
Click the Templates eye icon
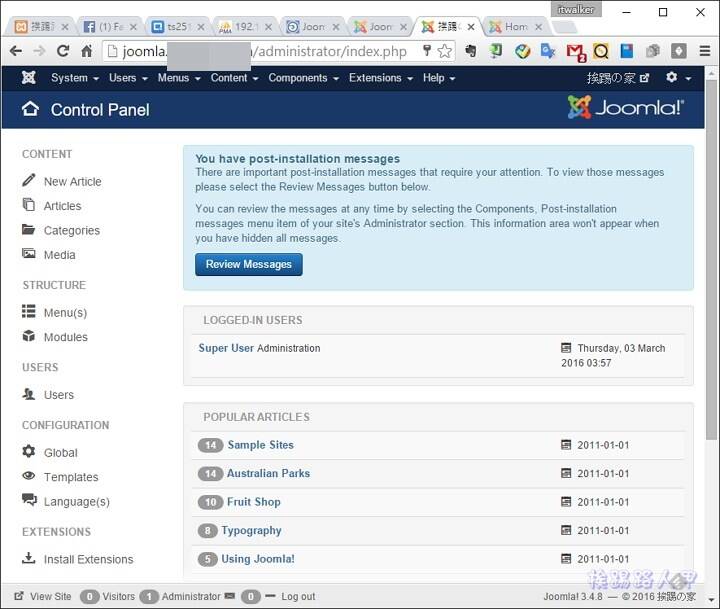pyautogui.click(x=28, y=476)
